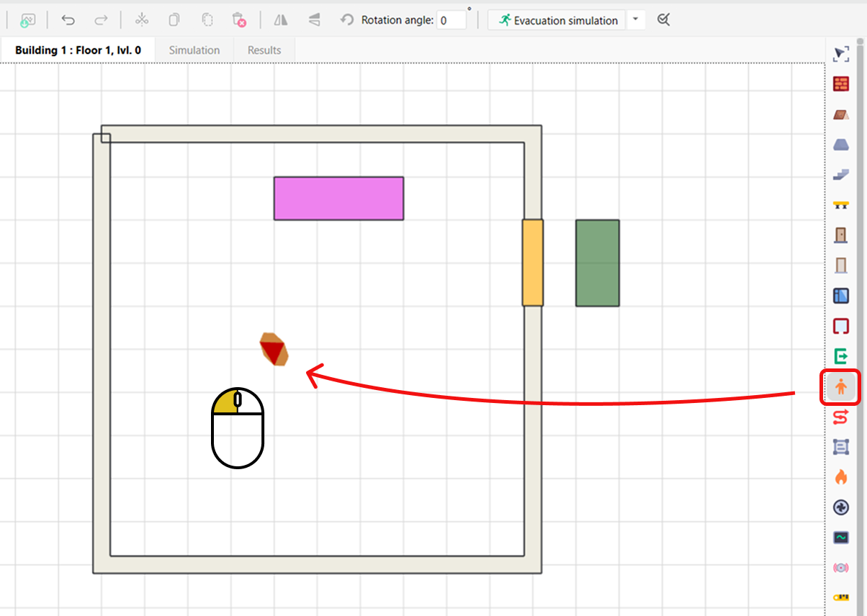Pick the red escape route tool
The height and width of the screenshot is (616, 867).
tap(841, 417)
